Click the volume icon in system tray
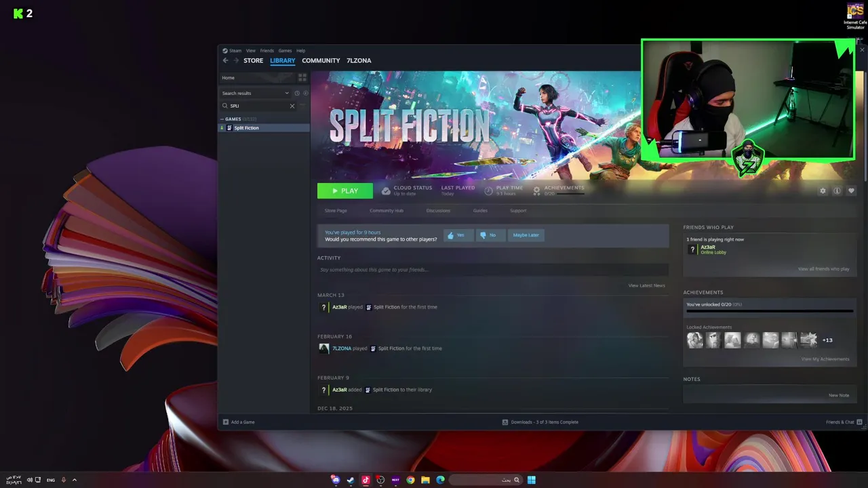868x488 pixels. 29,480
